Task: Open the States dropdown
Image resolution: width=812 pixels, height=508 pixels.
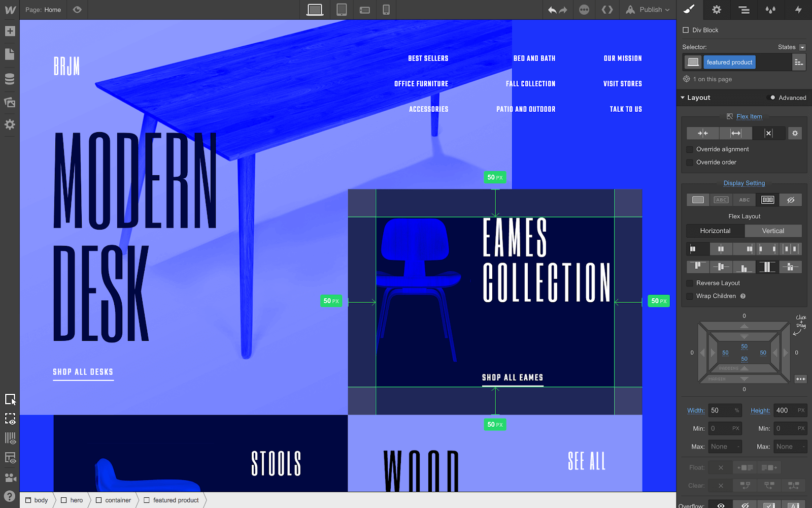Action: (x=792, y=47)
